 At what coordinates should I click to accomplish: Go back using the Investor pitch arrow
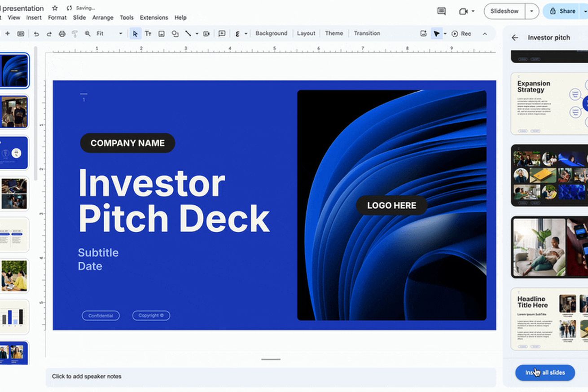click(x=515, y=38)
